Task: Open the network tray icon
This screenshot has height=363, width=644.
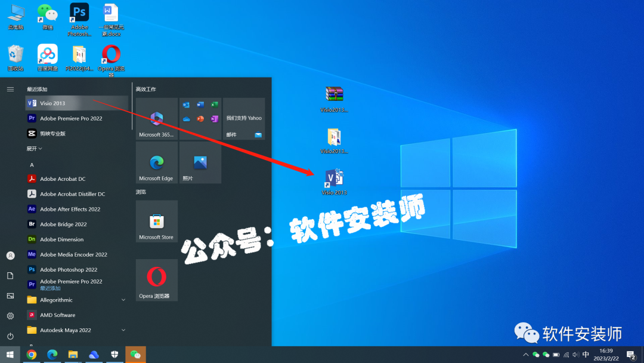Action: pyautogui.click(x=566, y=355)
